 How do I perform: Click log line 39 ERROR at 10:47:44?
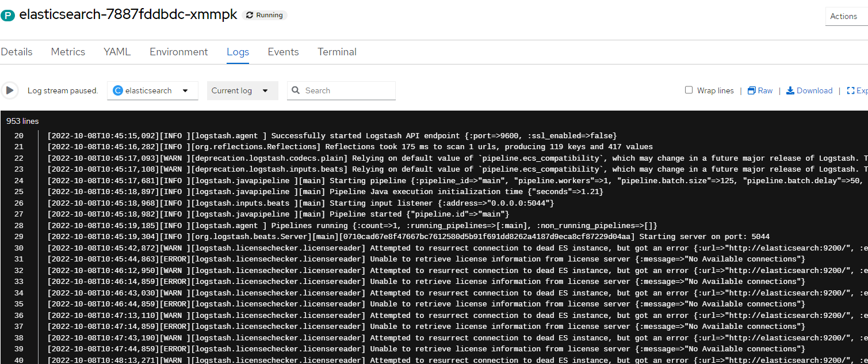coord(426,349)
